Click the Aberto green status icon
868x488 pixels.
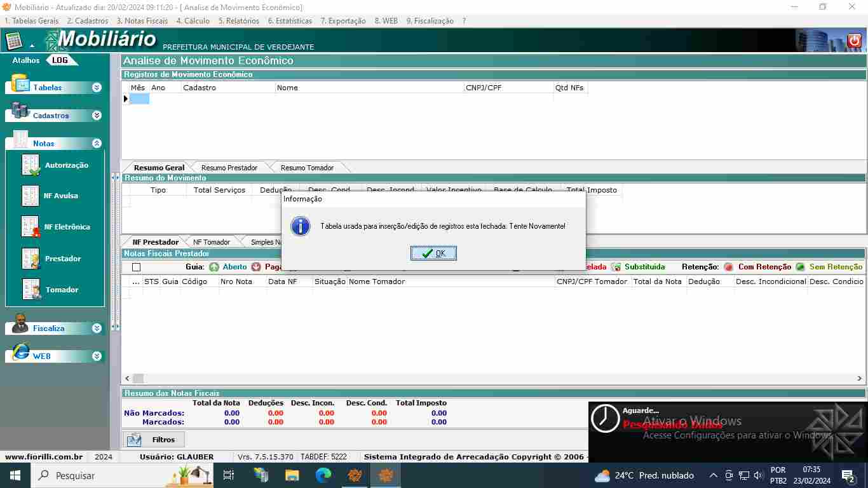214,268
